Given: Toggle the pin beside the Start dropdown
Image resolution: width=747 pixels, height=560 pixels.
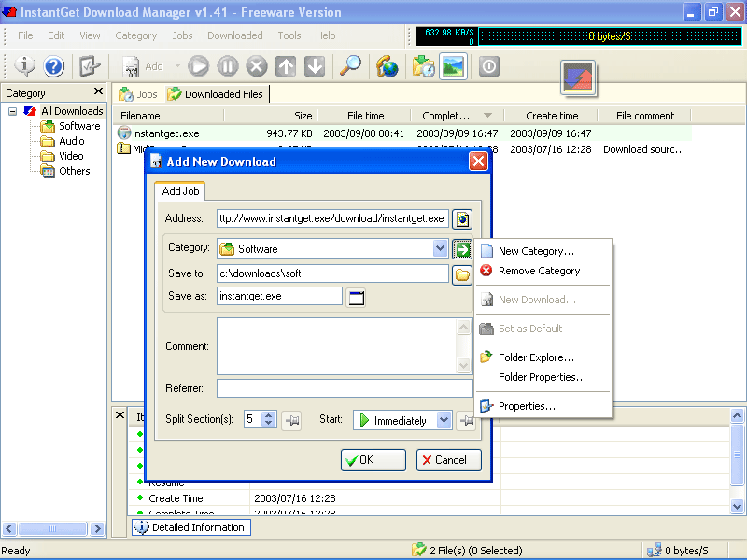Looking at the screenshot, I should pyautogui.click(x=466, y=420).
